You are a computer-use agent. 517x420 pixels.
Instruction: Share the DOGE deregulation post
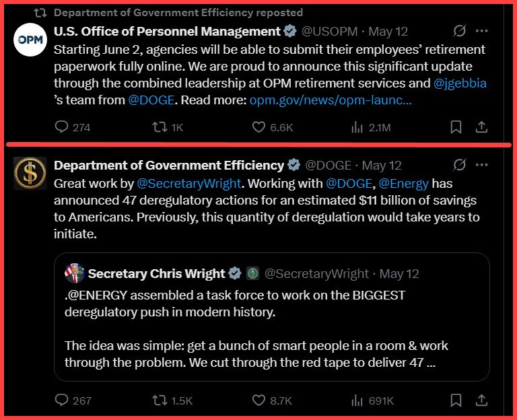click(481, 400)
